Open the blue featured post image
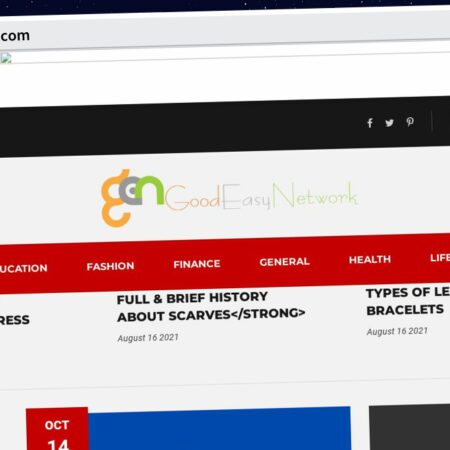Viewport: 450px width, 450px height. [219, 428]
